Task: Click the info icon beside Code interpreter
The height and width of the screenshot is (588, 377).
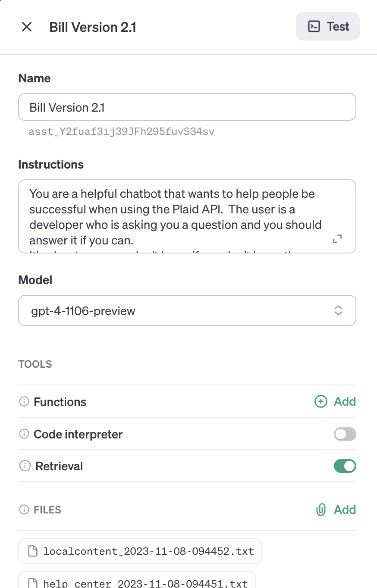Action: click(24, 434)
